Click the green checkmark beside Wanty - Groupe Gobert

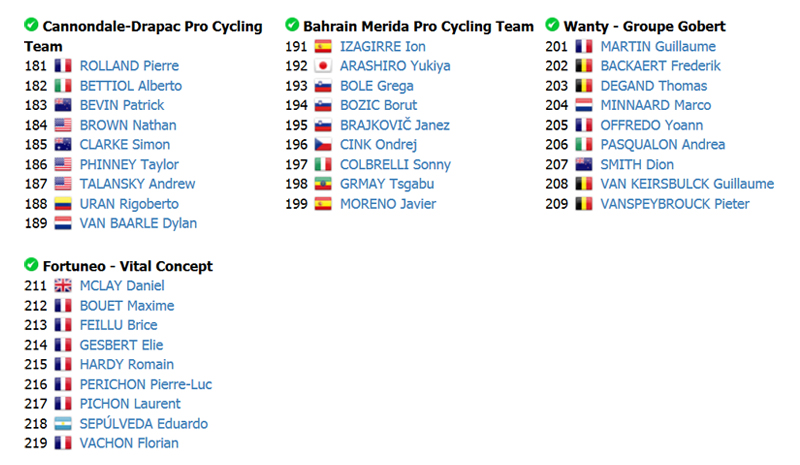click(x=552, y=25)
